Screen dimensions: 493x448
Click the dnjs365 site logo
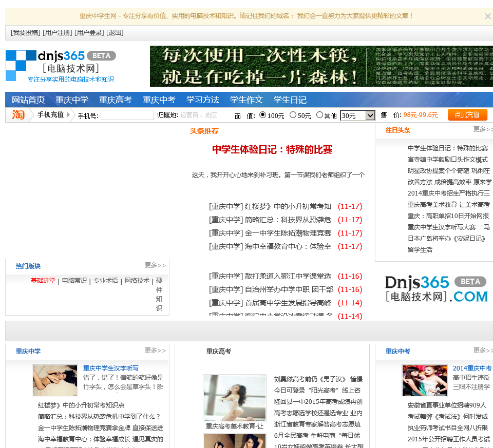[x=61, y=66]
